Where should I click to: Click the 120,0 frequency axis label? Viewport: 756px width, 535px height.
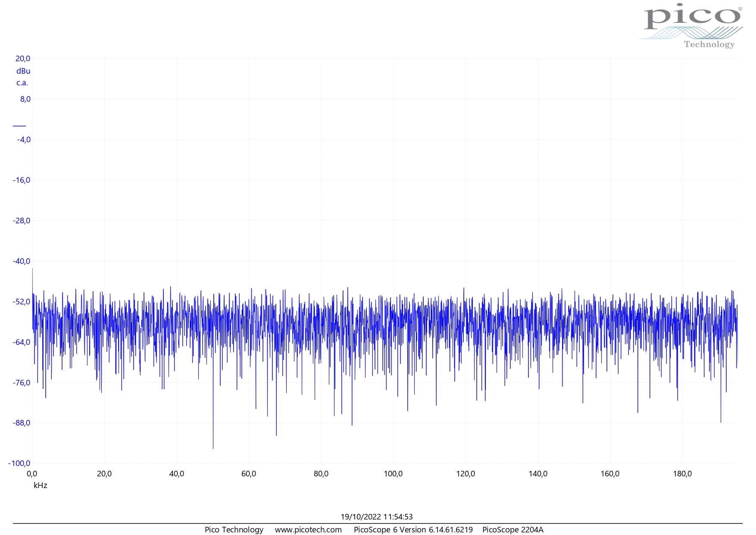click(465, 474)
